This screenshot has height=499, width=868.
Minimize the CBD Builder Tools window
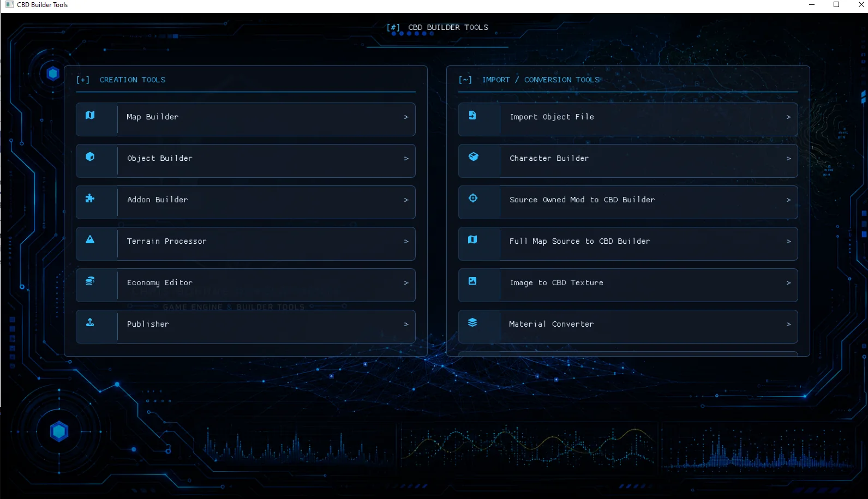[812, 4]
